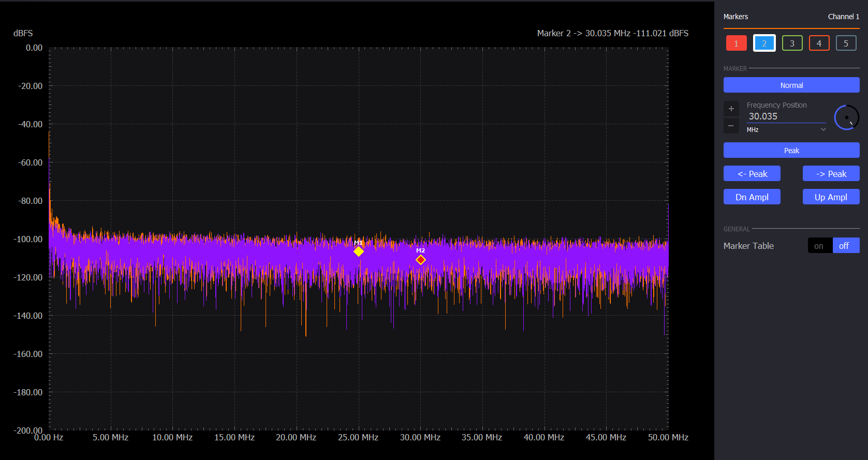868x460 pixels.
Task: Click the Frequency Position input field
Action: click(786, 116)
